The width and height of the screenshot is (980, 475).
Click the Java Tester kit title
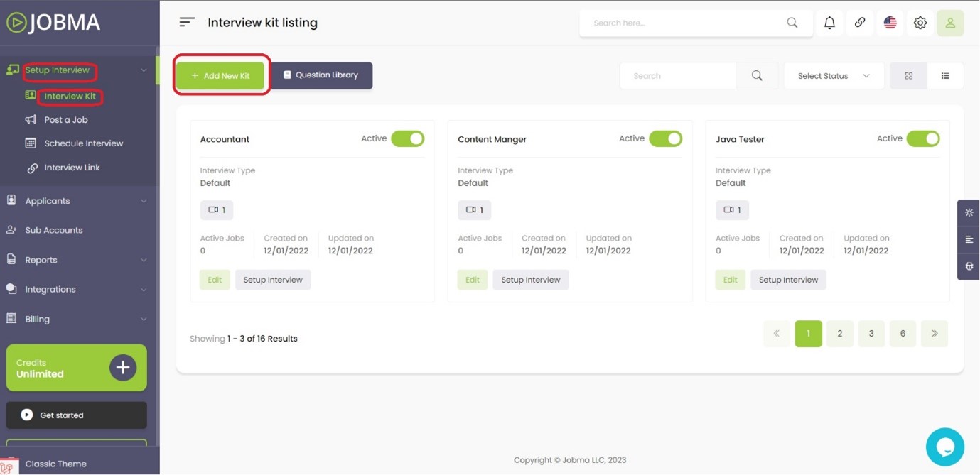click(x=740, y=140)
